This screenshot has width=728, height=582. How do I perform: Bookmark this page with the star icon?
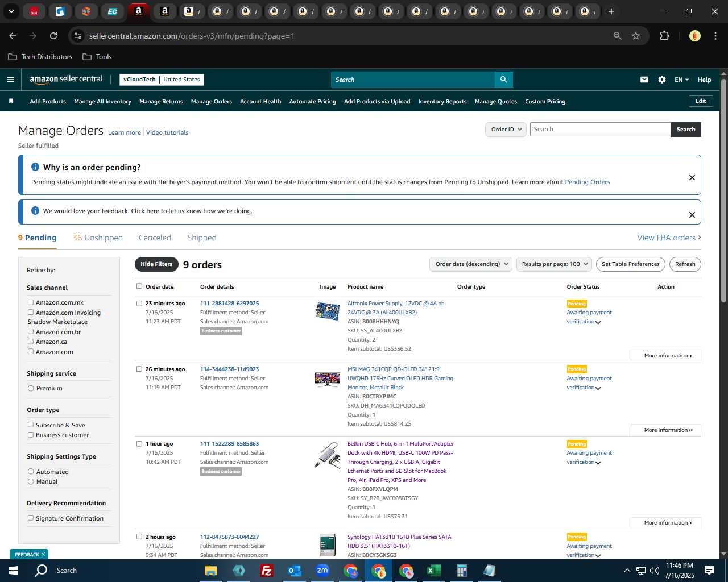click(x=636, y=36)
